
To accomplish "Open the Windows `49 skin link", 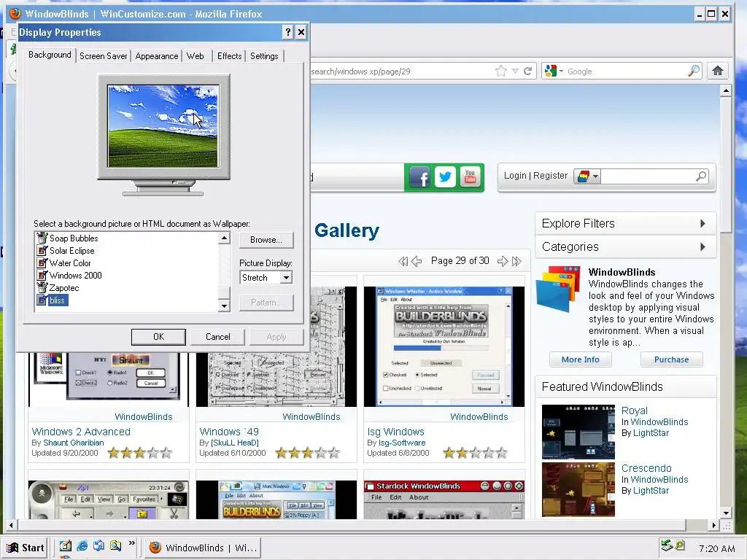I will click(x=229, y=432).
